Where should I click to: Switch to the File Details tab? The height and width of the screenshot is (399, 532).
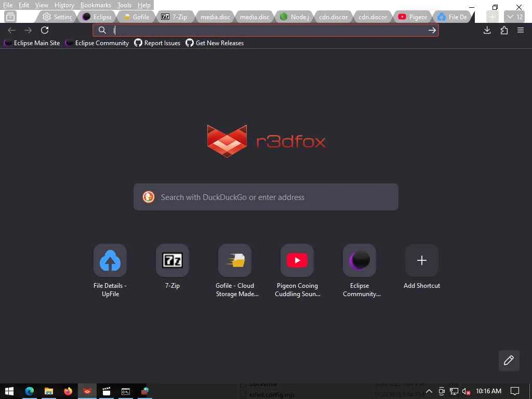[x=453, y=17]
